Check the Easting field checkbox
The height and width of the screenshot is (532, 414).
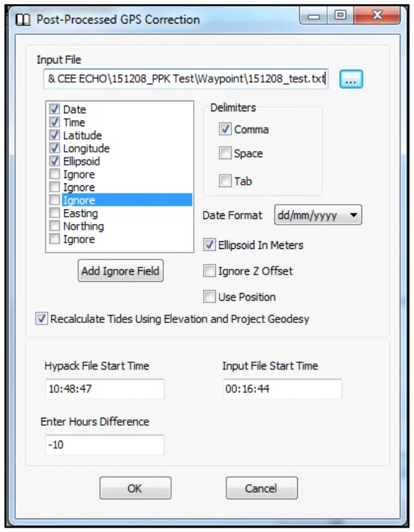click(54, 213)
